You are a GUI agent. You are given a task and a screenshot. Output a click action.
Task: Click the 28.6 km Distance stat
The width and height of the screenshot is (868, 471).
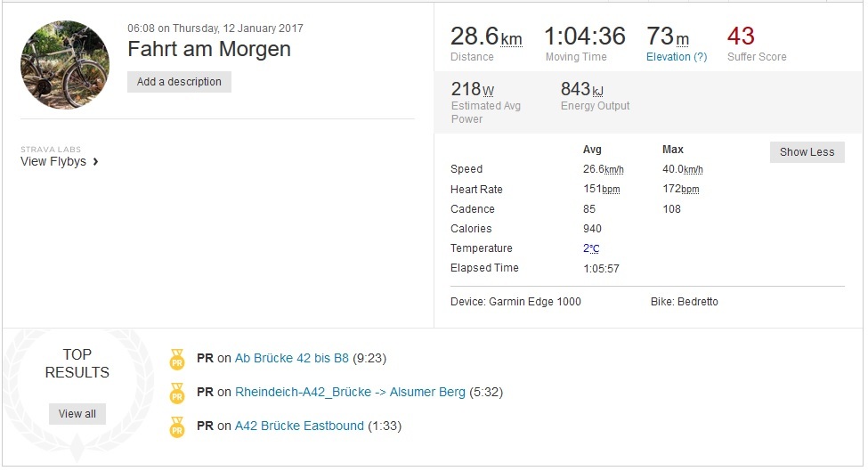point(485,37)
